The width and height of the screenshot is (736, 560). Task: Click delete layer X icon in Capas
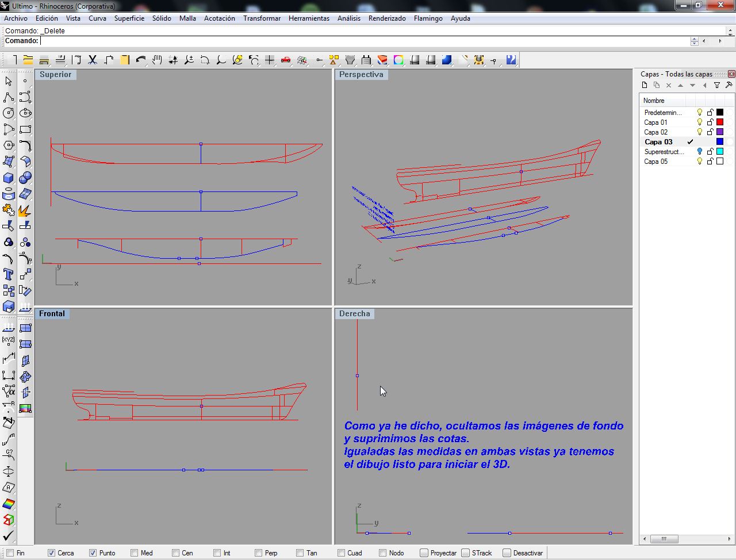click(669, 85)
